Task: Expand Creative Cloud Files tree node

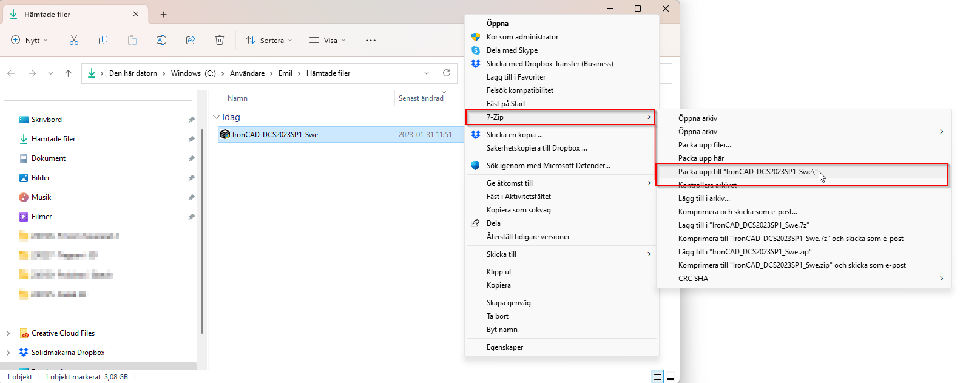Action: 8,333
